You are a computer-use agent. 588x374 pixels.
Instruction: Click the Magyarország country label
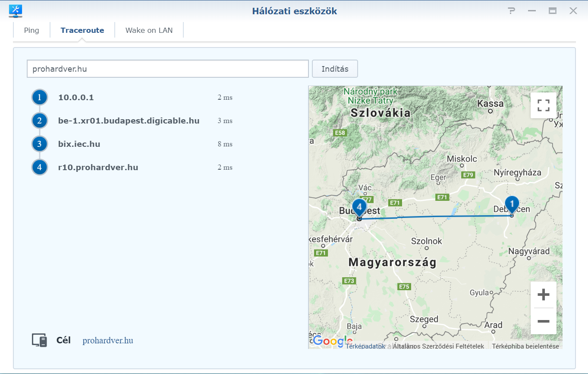393,262
